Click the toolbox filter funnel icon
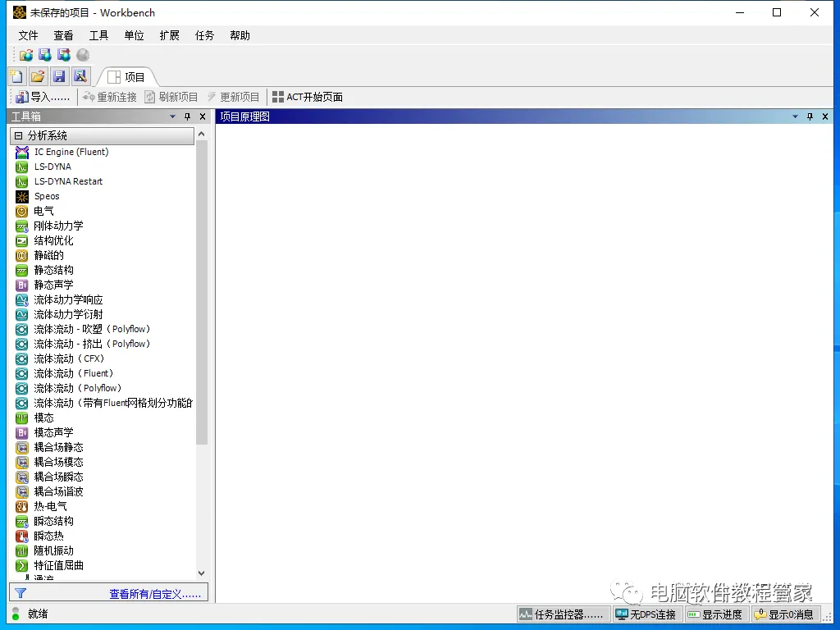 [21, 593]
